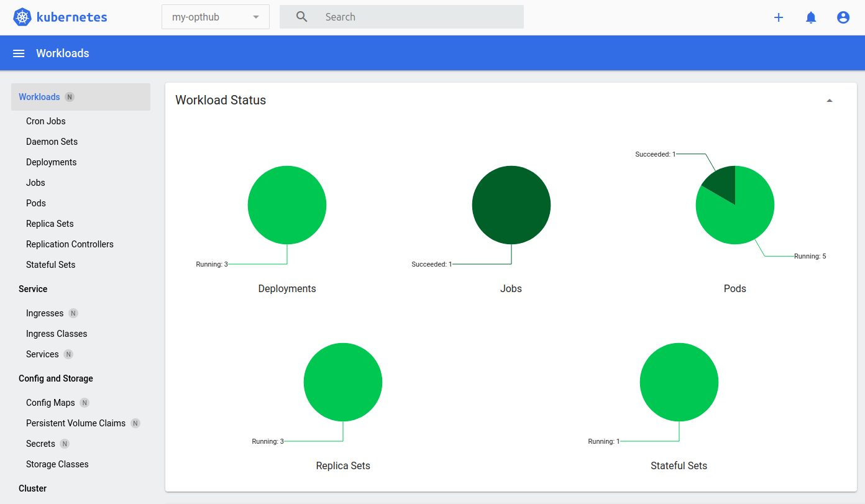
Task: Click the Kubernetes logo icon
Action: coord(22,17)
